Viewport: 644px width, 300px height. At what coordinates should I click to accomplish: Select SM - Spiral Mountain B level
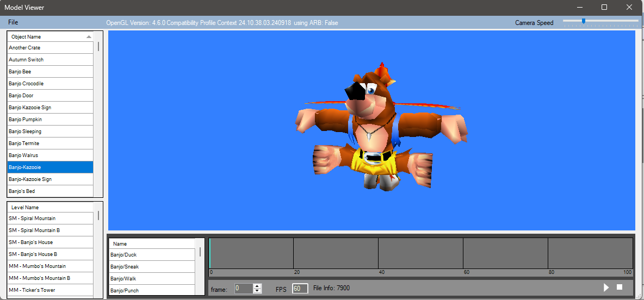pyautogui.click(x=50, y=230)
